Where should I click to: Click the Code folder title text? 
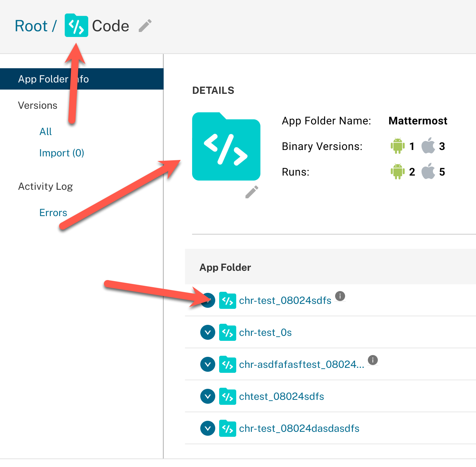111,26
